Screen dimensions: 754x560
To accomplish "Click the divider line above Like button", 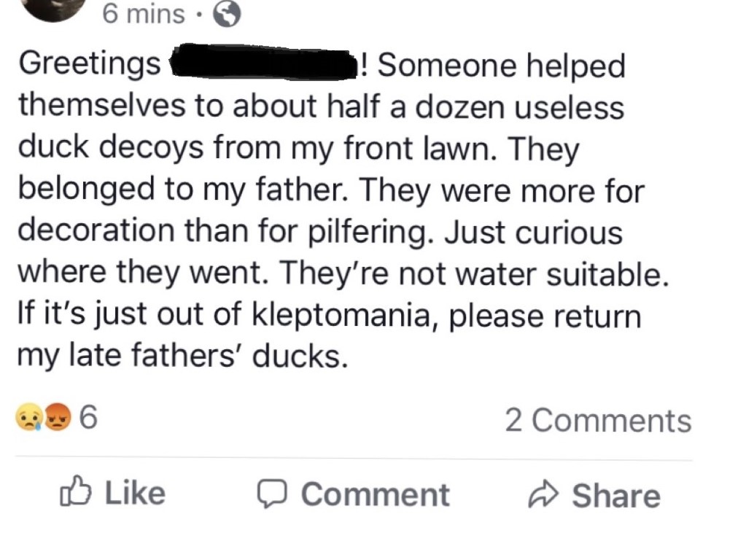I will click(x=354, y=459).
